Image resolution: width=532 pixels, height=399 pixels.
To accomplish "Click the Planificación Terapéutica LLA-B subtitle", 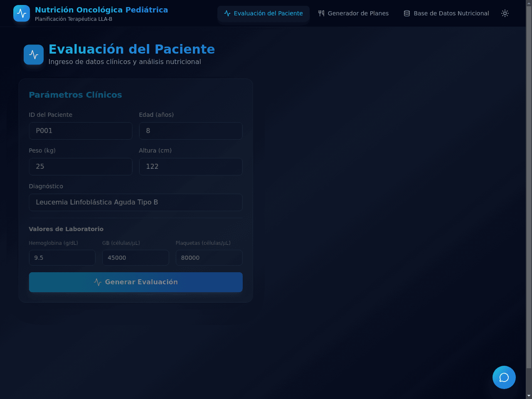I will click(74, 19).
